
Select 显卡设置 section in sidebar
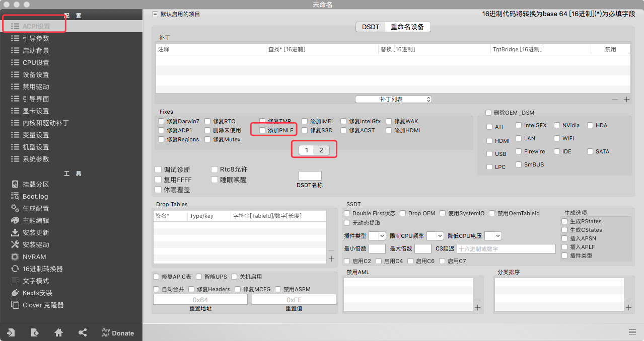pos(35,111)
